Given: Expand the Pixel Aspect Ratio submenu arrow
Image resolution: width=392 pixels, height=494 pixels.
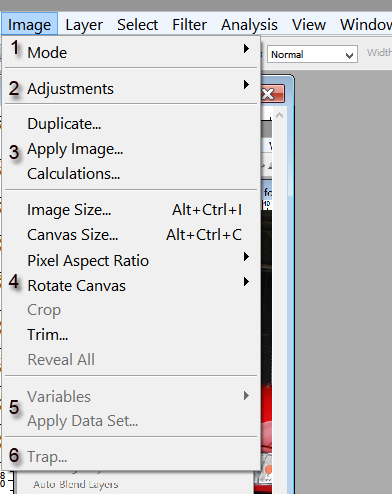Looking at the screenshot, I should pyautogui.click(x=246, y=256).
